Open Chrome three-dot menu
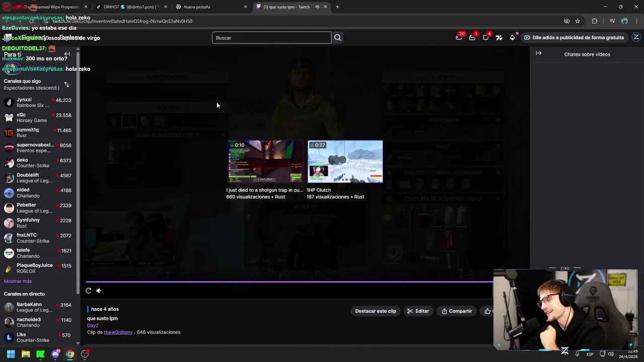 tap(636, 21)
